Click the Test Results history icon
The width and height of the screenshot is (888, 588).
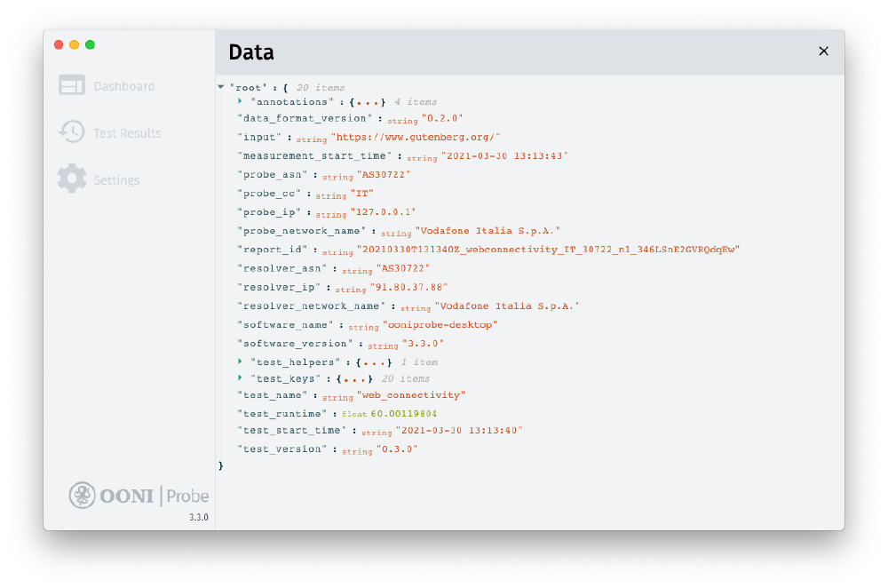point(72,132)
